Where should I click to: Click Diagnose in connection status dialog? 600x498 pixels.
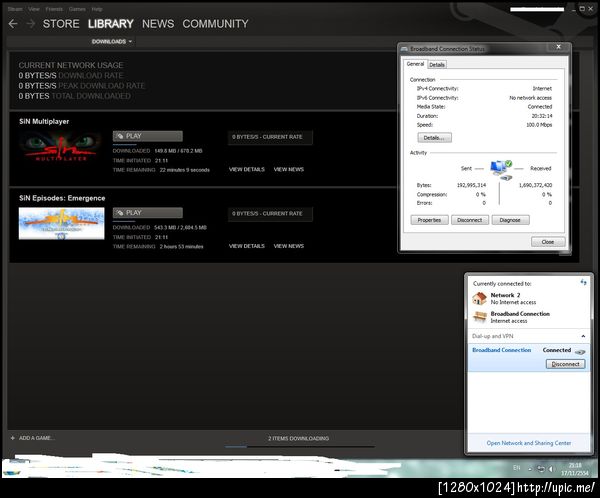click(x=510, y=220)
